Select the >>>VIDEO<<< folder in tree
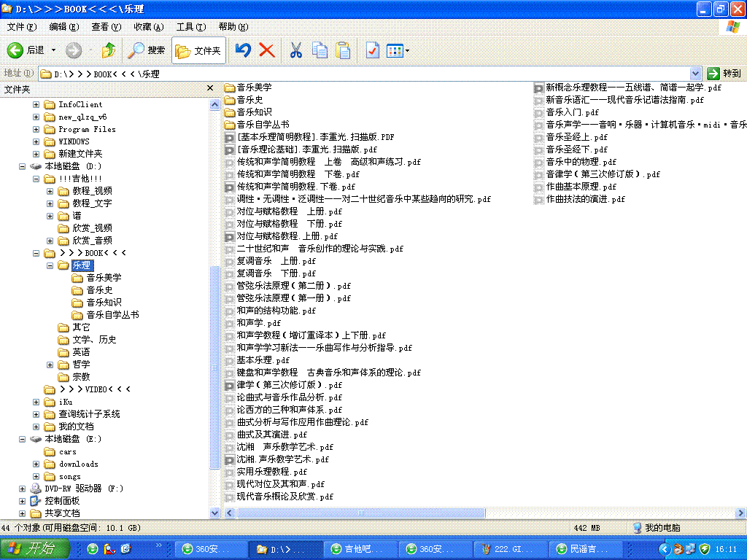 pos(95,389)
